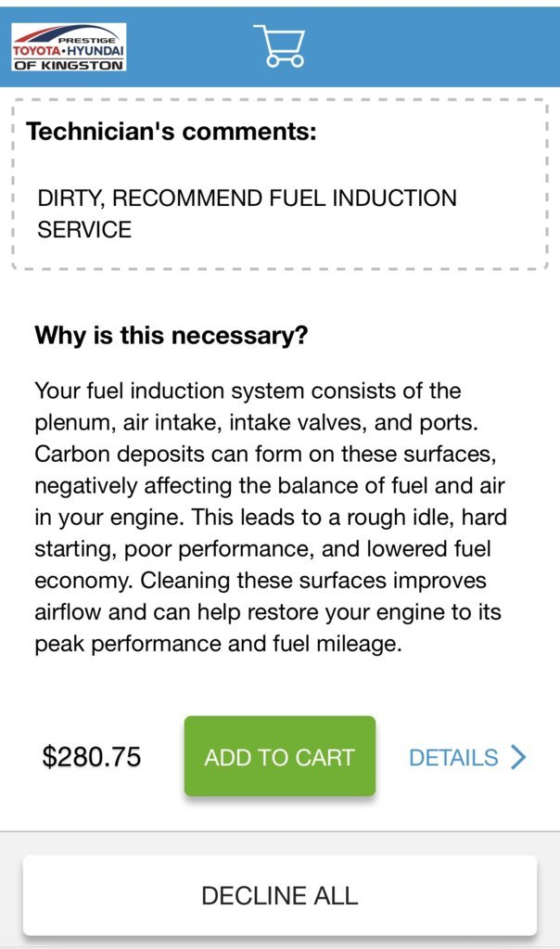Click the PRESTIGE swoosh atop the logo
The width and height of the screenshot is (560, 949).
[67, 35]
